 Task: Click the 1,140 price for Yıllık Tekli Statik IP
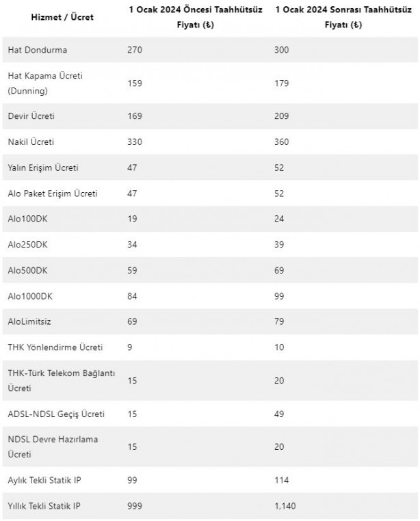(x=286, y=506)
